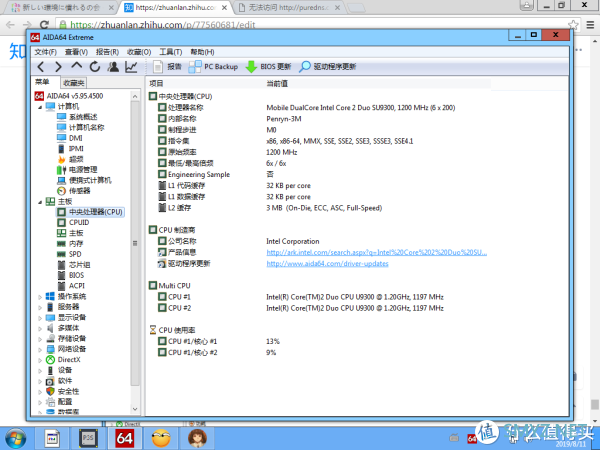The height and width of the screenshot is (450, 600).
Task: Select AIDA64 v5.95.4500 root node
Action: pos(69,96)
